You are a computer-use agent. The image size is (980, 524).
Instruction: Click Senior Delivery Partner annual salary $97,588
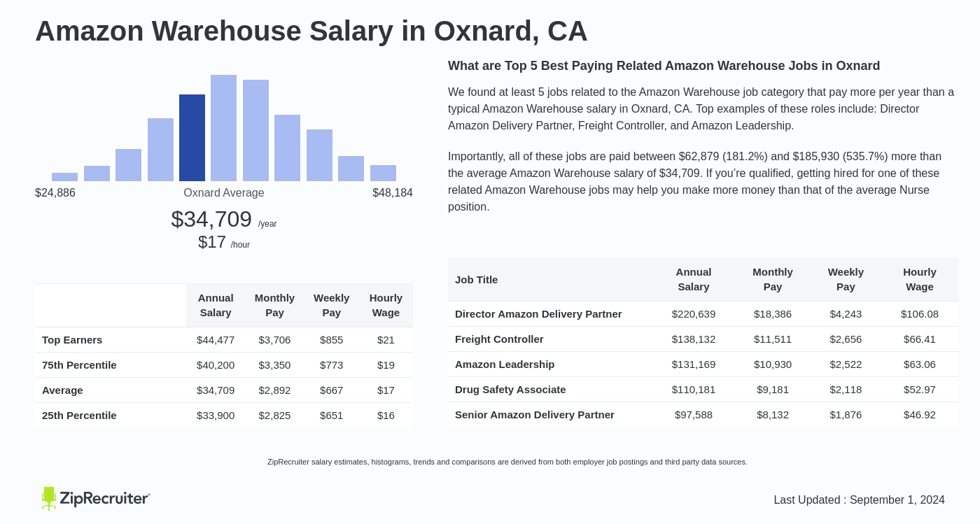(694, 415)
